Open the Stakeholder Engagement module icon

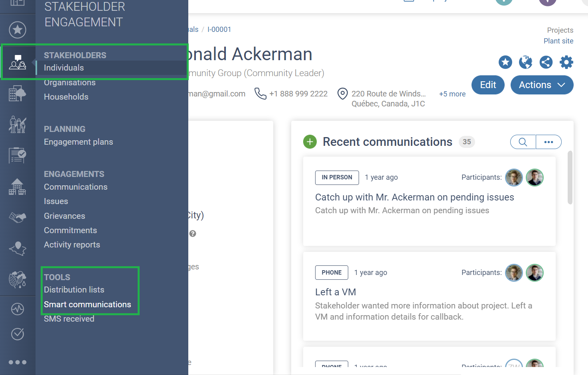(18, 63)
